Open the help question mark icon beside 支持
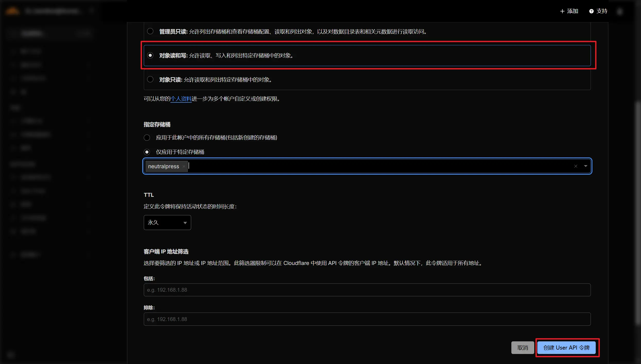This screenshot has height=364, width=641. tap(591, 11)
